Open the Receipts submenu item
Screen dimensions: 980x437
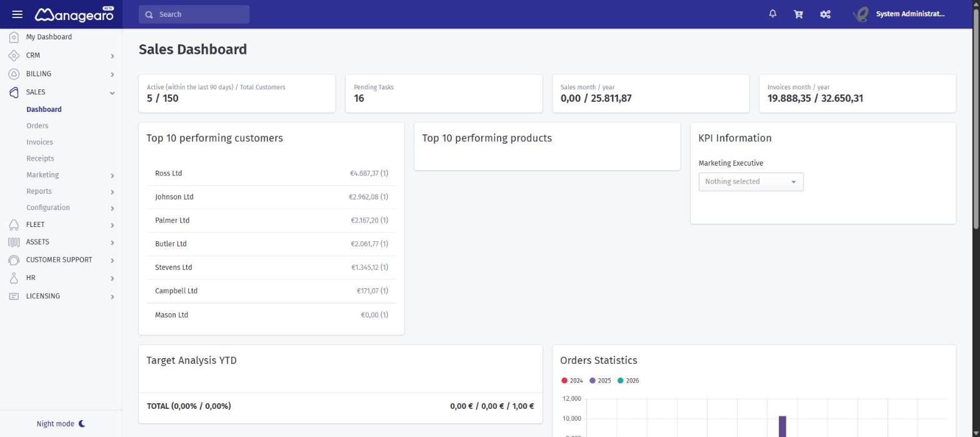pyautogui.click(x=40, y=159)
